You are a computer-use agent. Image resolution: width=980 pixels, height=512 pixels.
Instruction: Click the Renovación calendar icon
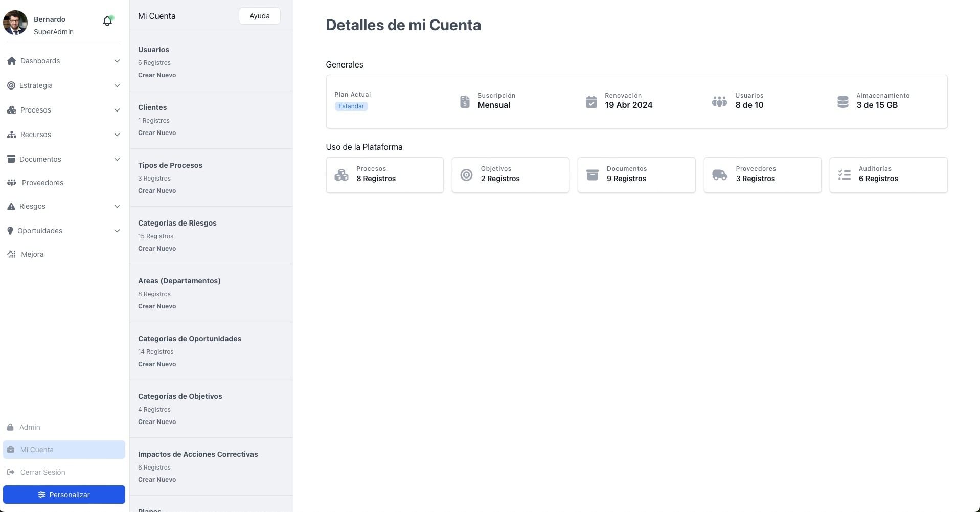pos(591,102)
